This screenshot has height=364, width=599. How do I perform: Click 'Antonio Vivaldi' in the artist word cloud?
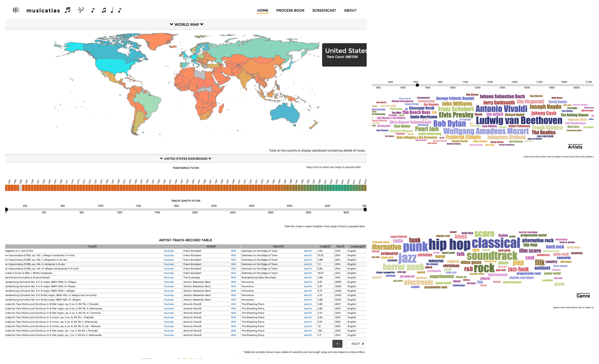pyautogui.click(x=501, y=109)
